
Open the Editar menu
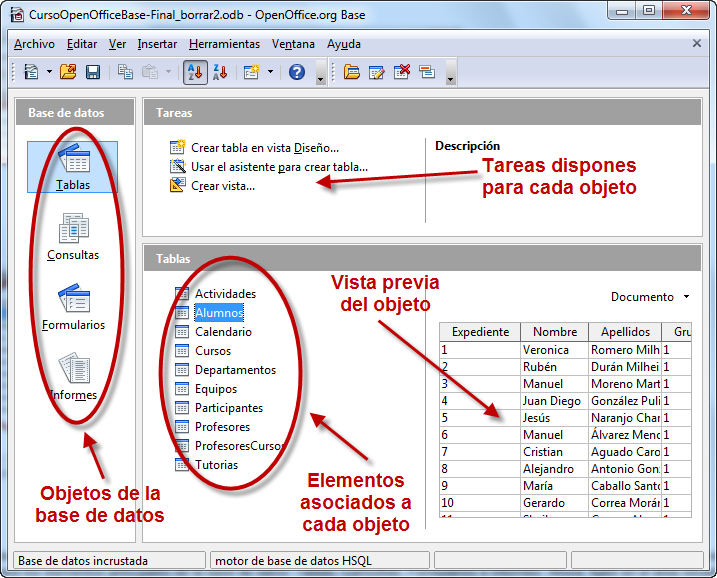tap(82, 44)
